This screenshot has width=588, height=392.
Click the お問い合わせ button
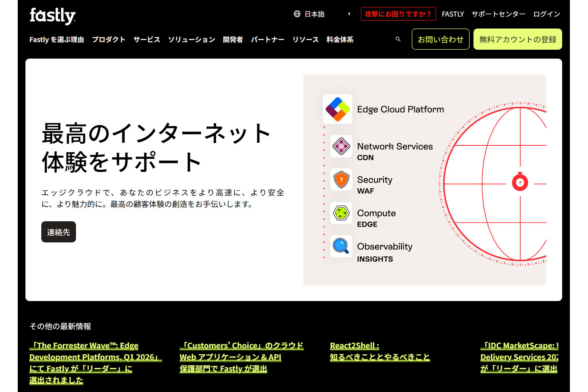pyautogui.click(x=441, y=39)
